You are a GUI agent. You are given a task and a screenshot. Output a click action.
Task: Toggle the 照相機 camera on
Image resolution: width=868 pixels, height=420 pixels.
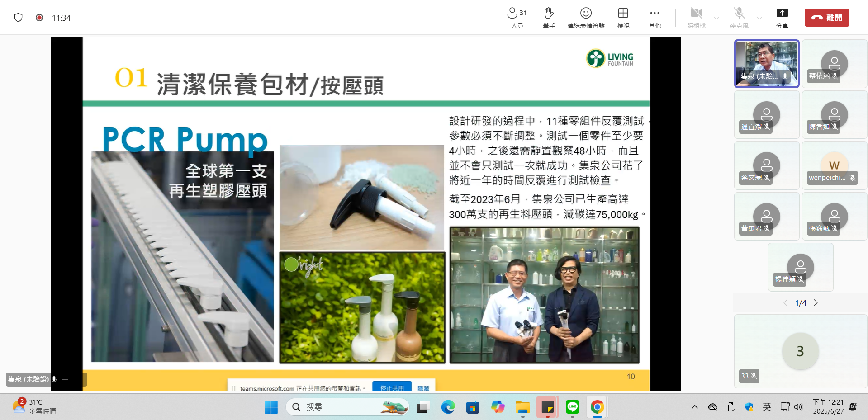pyautogui.click(x=696, y=18)
